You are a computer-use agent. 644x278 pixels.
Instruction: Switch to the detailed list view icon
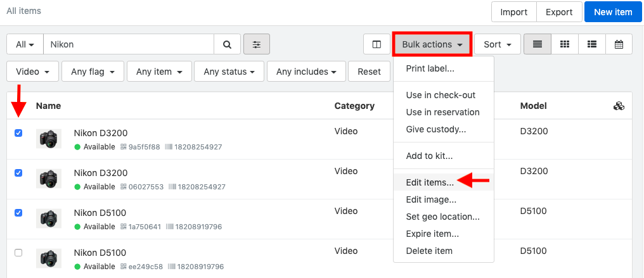click(592, 44)
